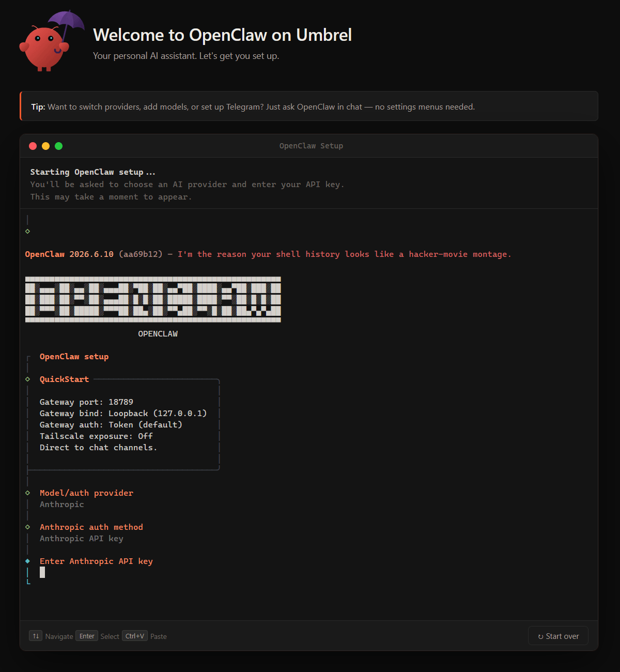Click the 'Anthropic auth method' prompt label
This screenshot has width=620, height=672.
click(91, 527)
